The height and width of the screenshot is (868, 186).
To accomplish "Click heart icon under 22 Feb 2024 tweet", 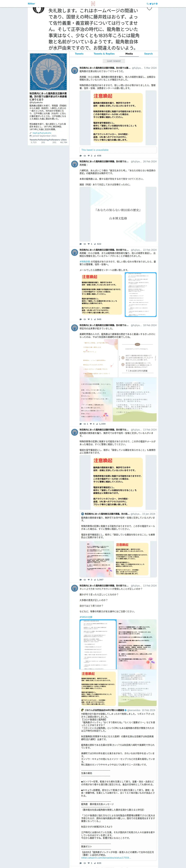I will tap(89, 319).
